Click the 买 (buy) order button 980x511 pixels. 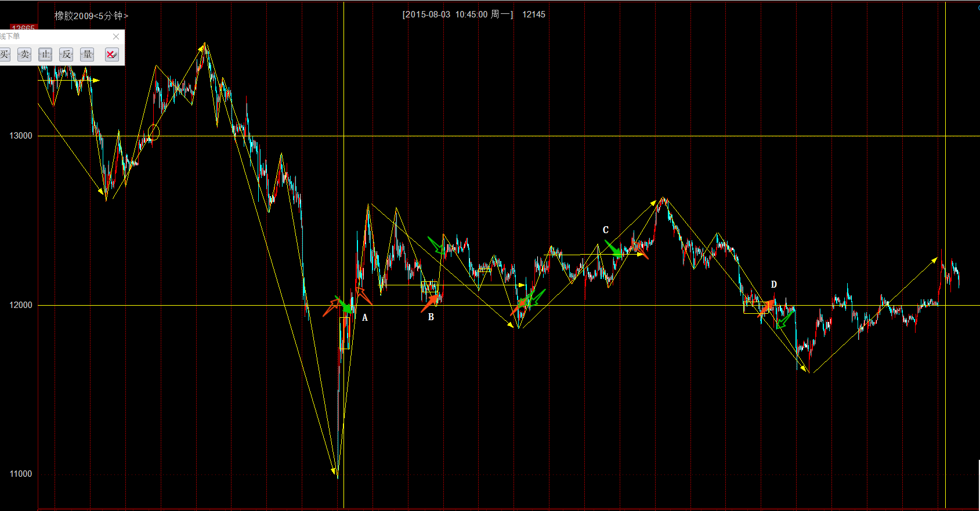coord(5,55)
